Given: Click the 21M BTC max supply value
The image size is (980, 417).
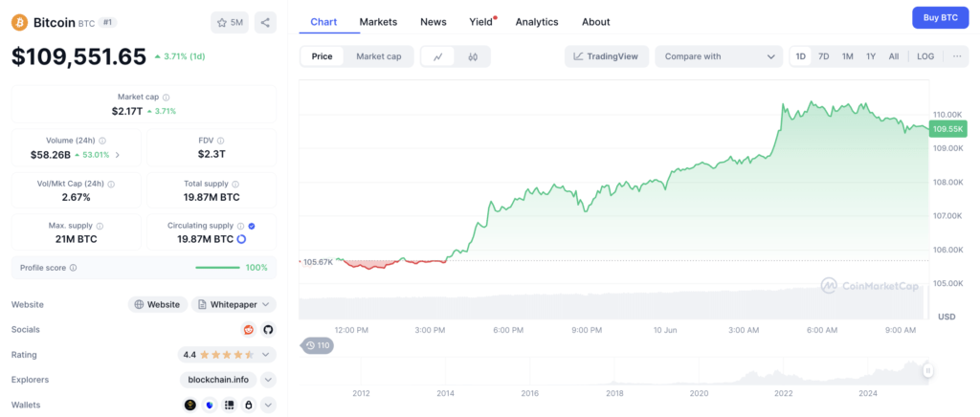Looking at the screenshot, I should pyautogui.click(x=77, y=239).
